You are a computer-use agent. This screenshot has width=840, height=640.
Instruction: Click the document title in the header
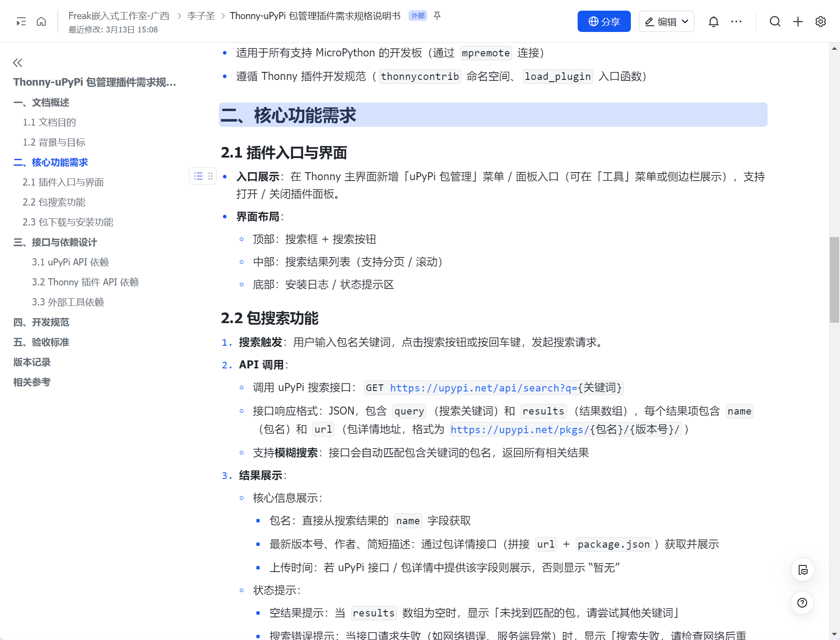(x=315, y=16)
